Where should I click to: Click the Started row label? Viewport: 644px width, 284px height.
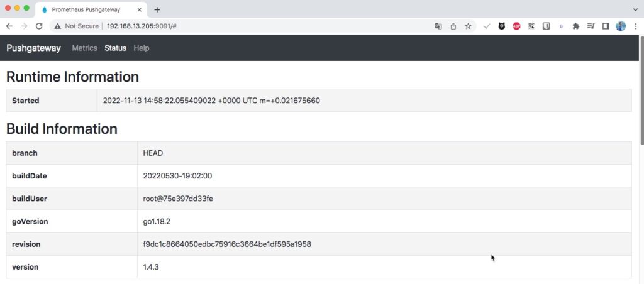pyautogui.click(x=25, y=101)
